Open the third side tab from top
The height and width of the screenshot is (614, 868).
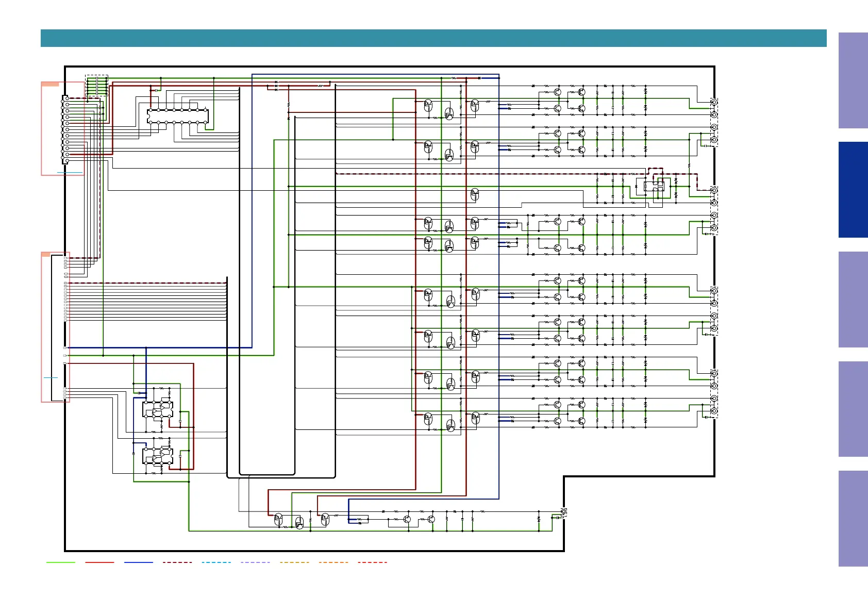point(853,300)
